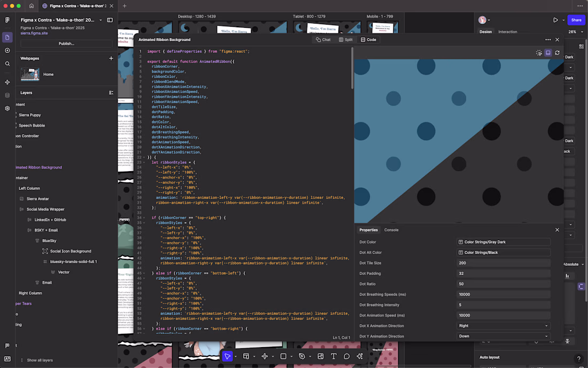588x368 pixels.
Task: Switch to the Code view
Action: point(368,40)
